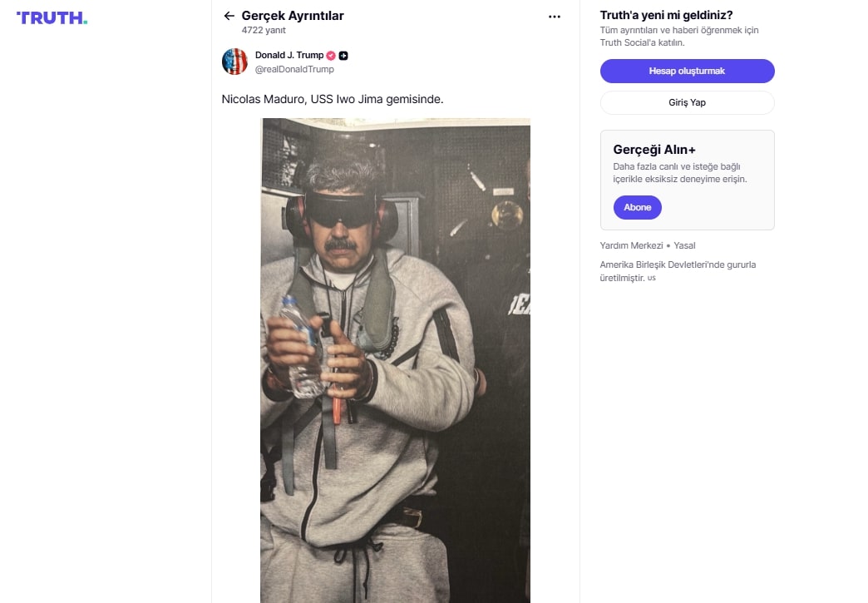Click the post text about USS Iwo Jima
The height and width of the screenshot is (603, 868).
click(x=333, y=99)
